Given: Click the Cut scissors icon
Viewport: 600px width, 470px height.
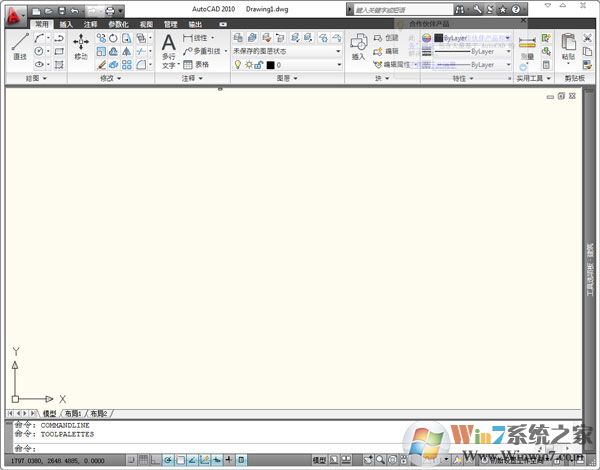Looking at the screenshot, I should pyautogui.click(x=587, y=38).
